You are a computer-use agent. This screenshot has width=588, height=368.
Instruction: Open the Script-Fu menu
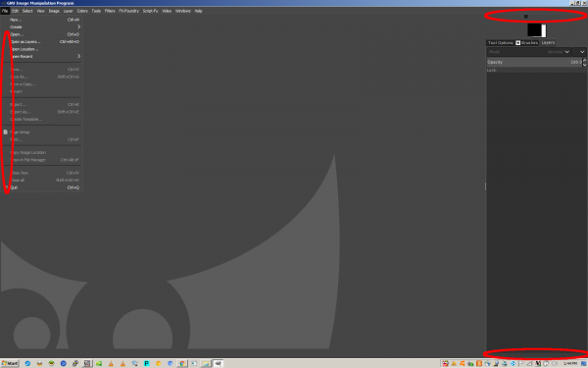click(150, 11)
